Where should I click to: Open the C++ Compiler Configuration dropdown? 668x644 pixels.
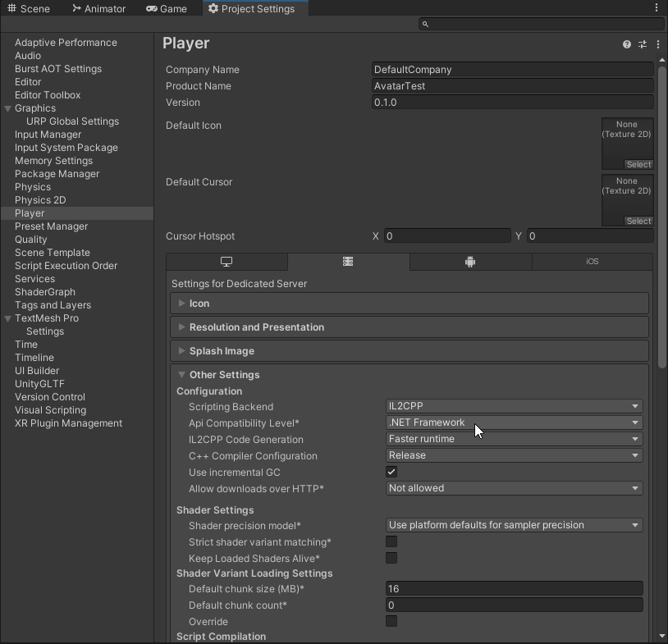click(514, 455)
